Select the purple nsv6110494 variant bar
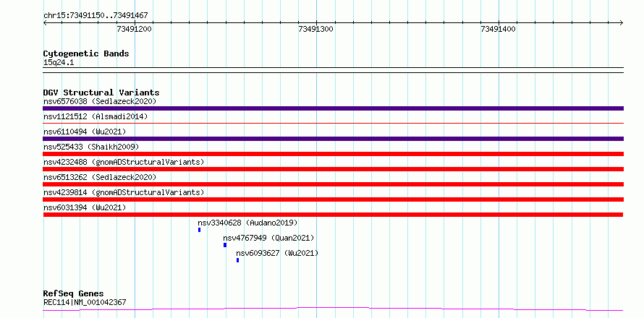Image resolution: width=644 pixels, height=318 pixels. (x=333, y=139)
